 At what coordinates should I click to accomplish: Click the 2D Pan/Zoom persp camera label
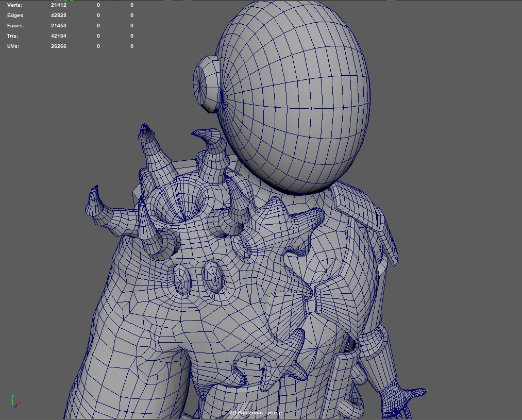(256, 413)
